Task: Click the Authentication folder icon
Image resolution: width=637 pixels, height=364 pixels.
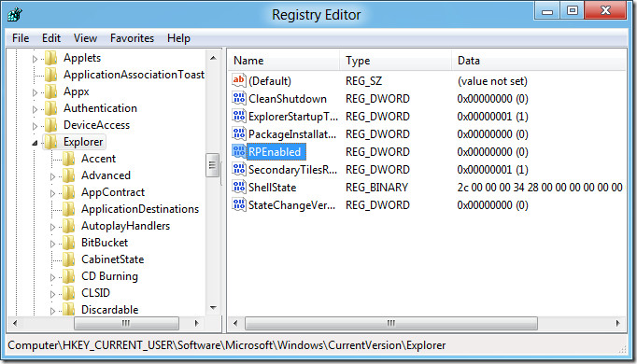Action: [50, 108]
